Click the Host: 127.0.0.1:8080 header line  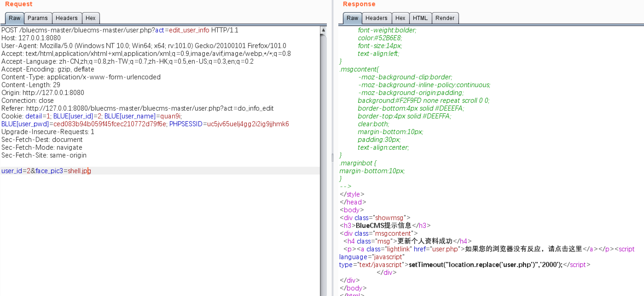[31, 38]
